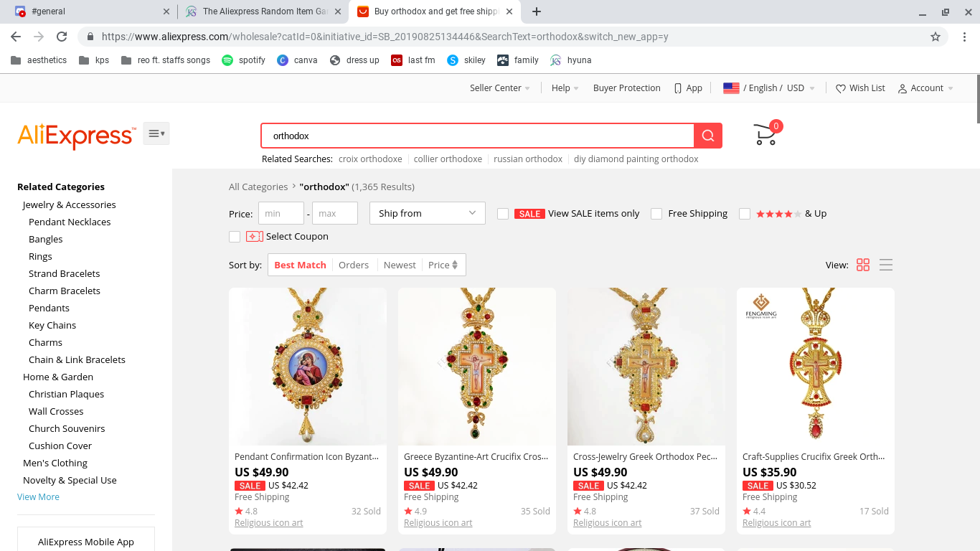Screen dimensions: 980x551
Task: Sort results by Orders
Action: (x=354, y=265)
